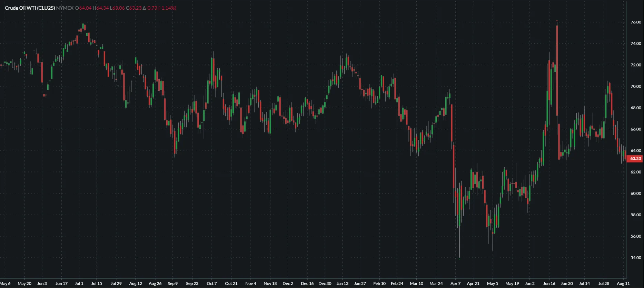Click the red 63.23 current price tag
Image resolution: width=644 pixels, height=288 pixels.
click(x=635, y=159)
